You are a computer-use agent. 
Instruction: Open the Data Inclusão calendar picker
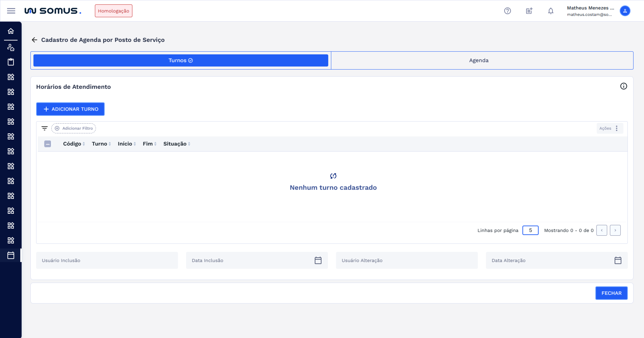[318, 260]
